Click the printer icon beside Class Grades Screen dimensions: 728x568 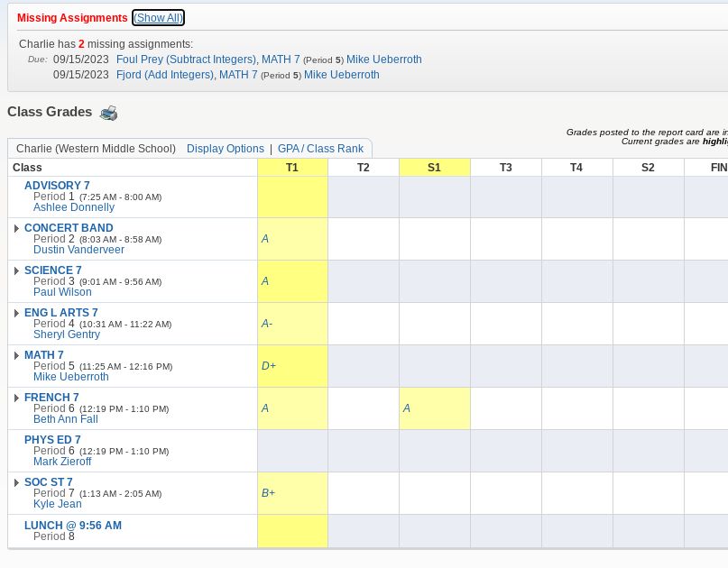pyautogui.click(x=108, y=113)
